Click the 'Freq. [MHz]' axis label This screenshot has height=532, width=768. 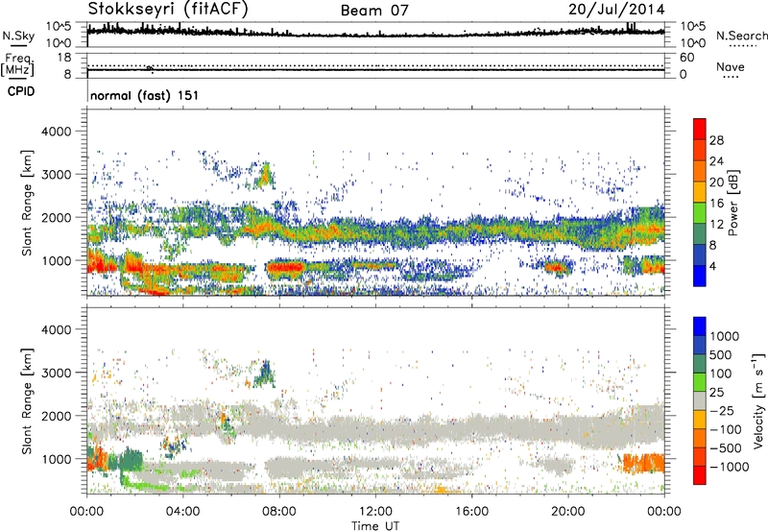pyautogui.click(x=18, y=65)
